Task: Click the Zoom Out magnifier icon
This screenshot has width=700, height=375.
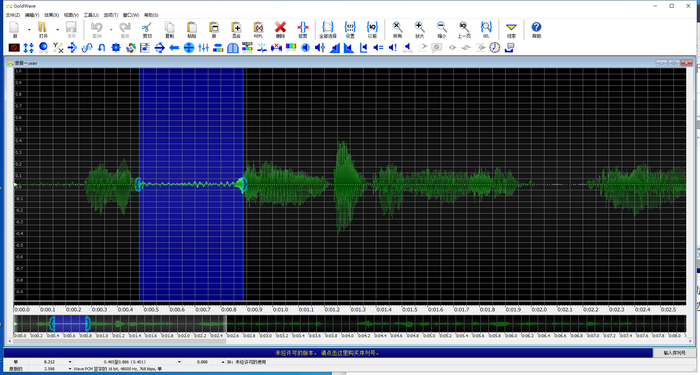Action: pyautogui.click(x=442, y=28)
